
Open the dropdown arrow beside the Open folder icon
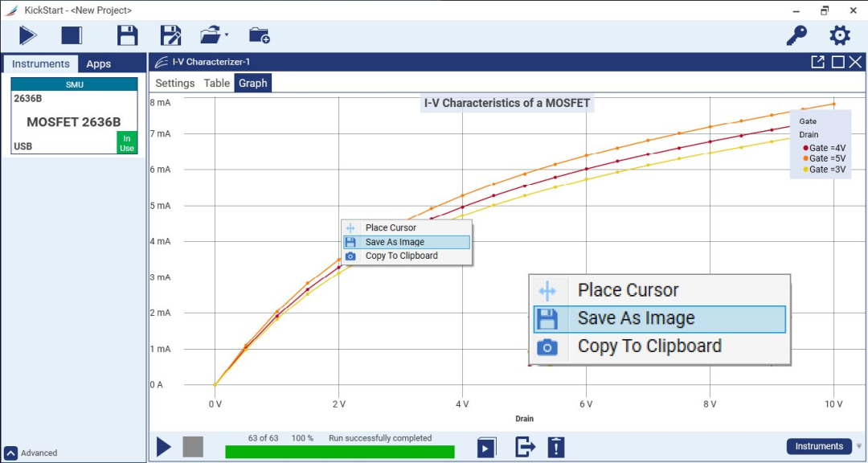click(x=227, y=35)
